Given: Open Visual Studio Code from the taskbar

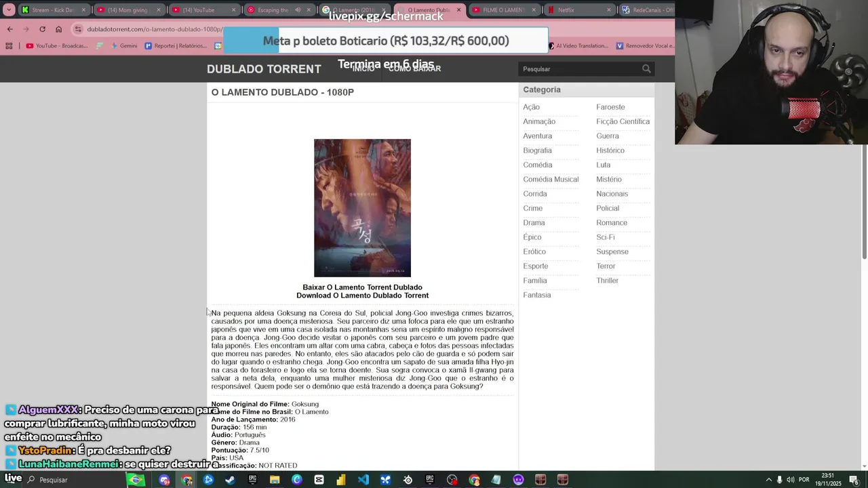Looking at the screenshot, I should 363,480.
